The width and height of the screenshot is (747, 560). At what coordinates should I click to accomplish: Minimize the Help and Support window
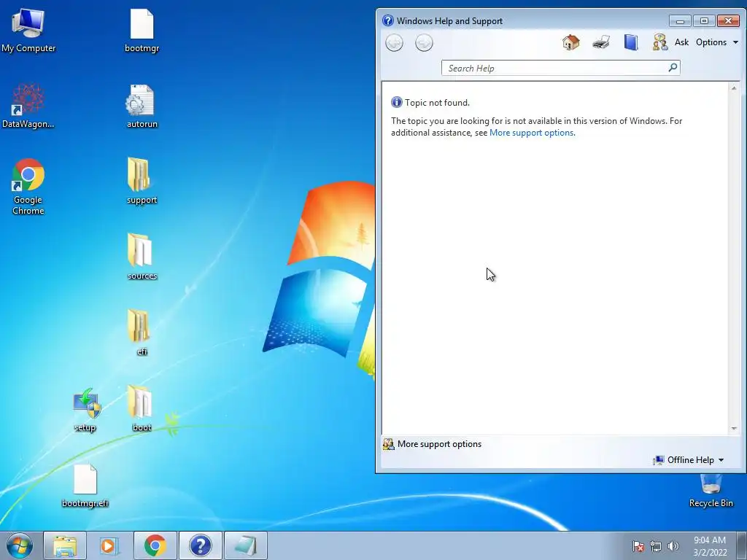pyautogui.click(x=680, y=21)
